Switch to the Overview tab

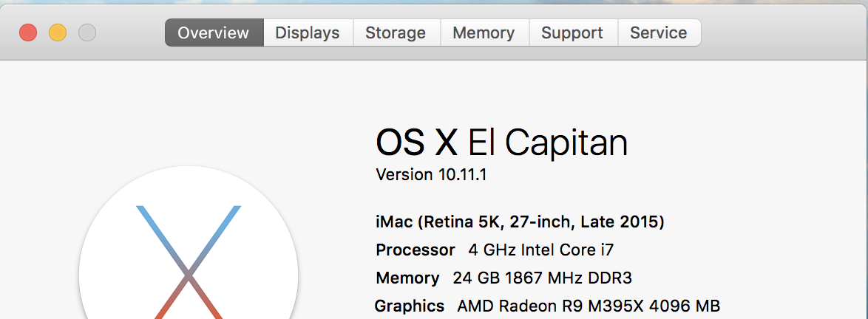pyautogui.click(x=214, y=33)
